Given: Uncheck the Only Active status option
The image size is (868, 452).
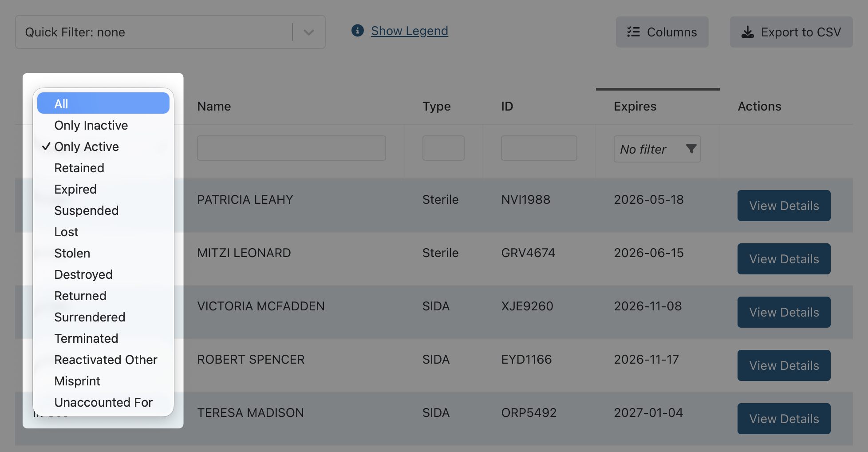Looking at the screenshot, I should click(87, 147).
